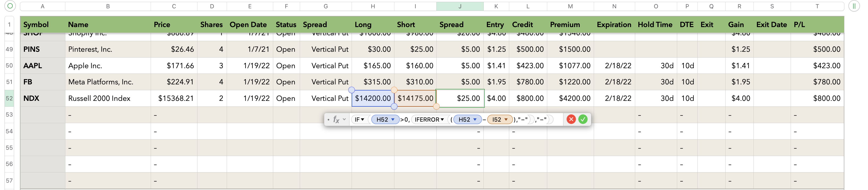Viewport: 868px width, 190px height.
Task: Click the blue selection handle above cell H52
Action: [351, 90]
